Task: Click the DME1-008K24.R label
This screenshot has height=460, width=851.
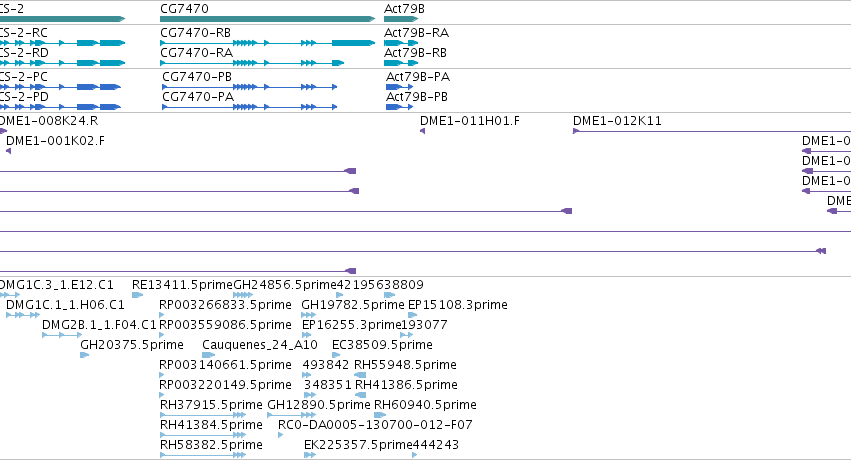Action: [x=48, y=120]
